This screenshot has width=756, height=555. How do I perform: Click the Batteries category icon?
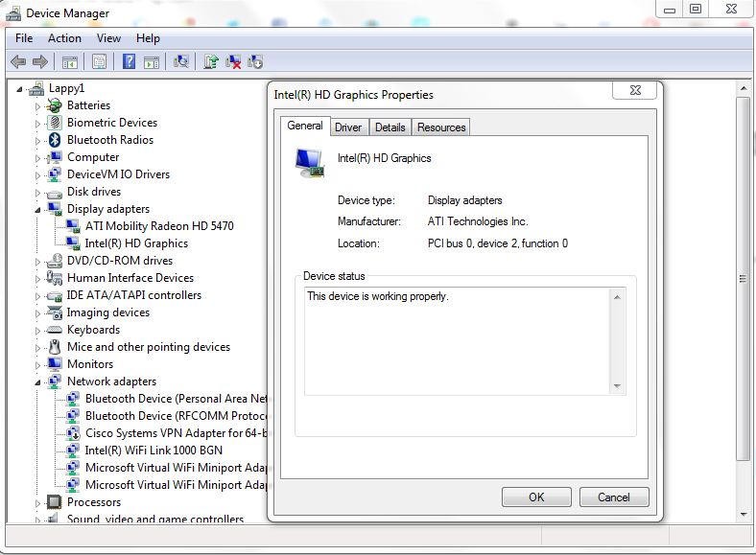(55, 105)
